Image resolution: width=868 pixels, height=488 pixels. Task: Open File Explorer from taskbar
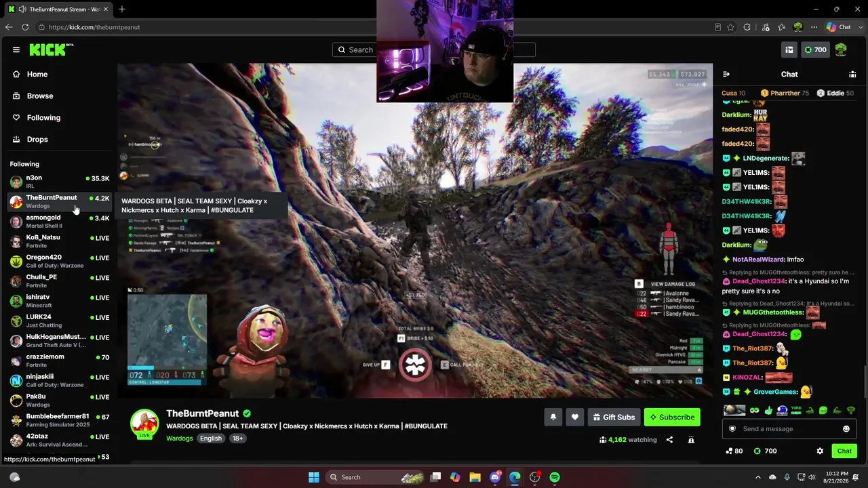pos(475,477)
